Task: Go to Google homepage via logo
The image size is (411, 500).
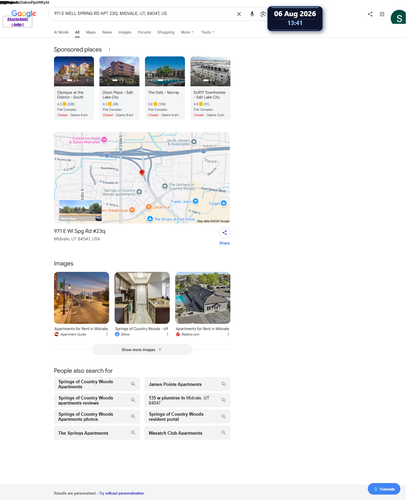Action: (x=23, y=13)
